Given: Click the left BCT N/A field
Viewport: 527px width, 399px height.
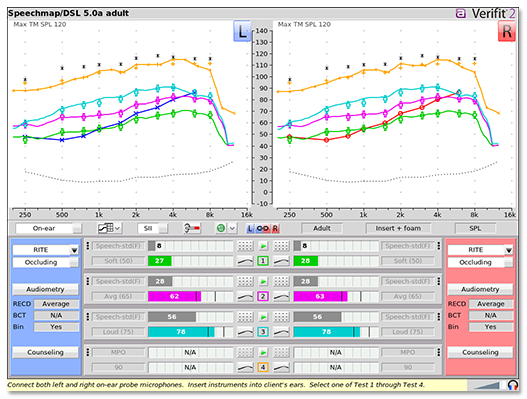Looking at the screenshot, I should (x=56, y=315).
